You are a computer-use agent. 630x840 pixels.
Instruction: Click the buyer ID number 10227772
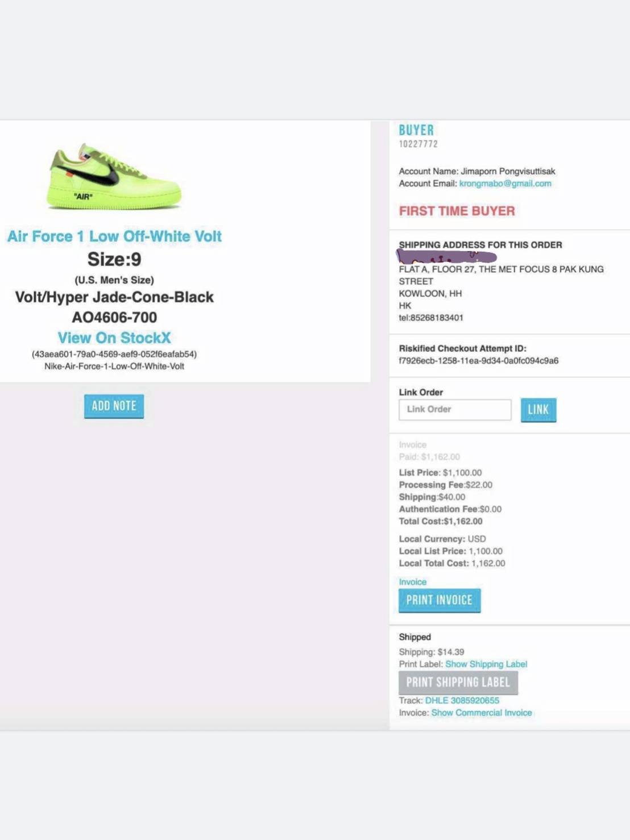coord(418,144)
